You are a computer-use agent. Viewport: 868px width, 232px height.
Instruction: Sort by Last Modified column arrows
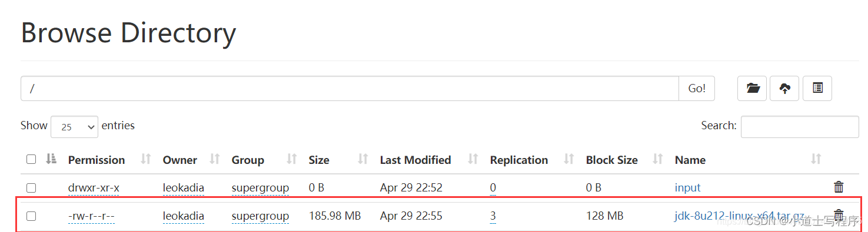pyautogui.click(x=473, y=159)
